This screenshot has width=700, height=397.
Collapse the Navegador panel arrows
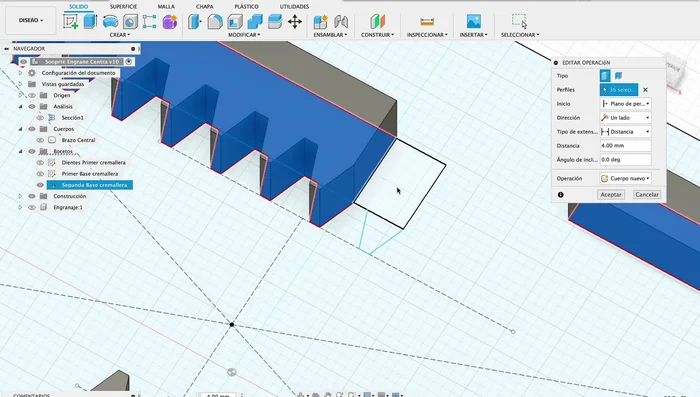(6, 49)
